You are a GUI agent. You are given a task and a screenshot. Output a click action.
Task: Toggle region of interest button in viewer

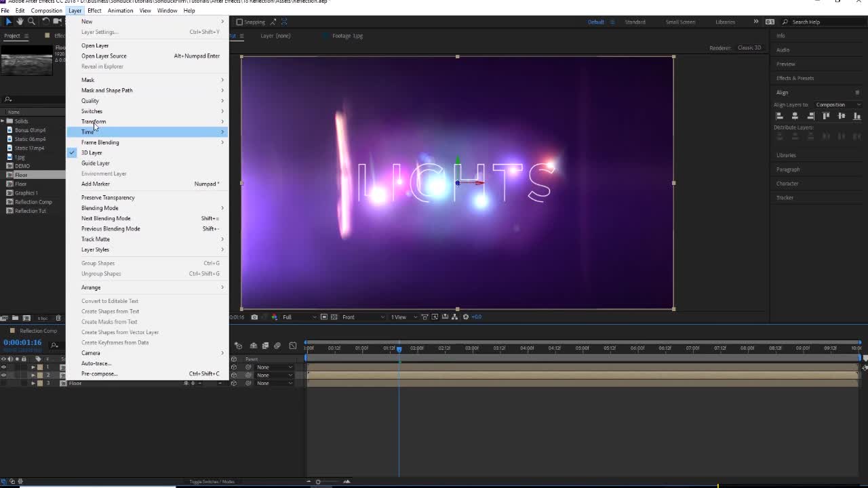324,317
